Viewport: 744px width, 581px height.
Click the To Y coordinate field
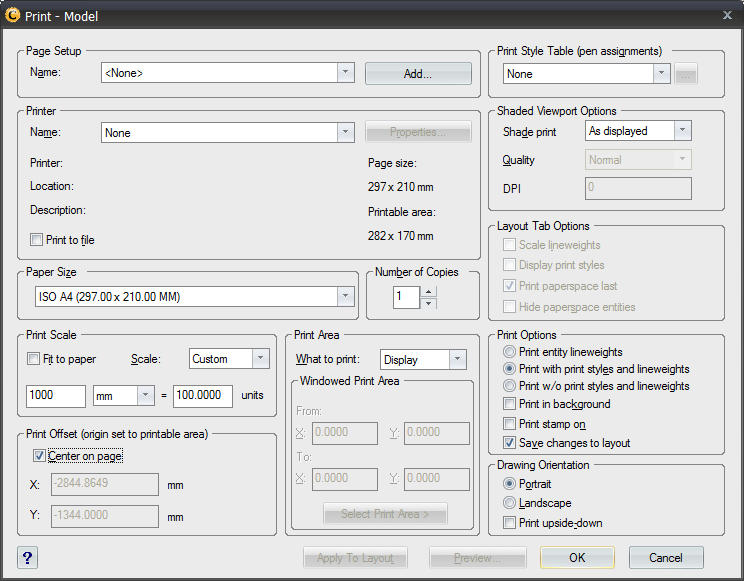(x=437, y=479)
